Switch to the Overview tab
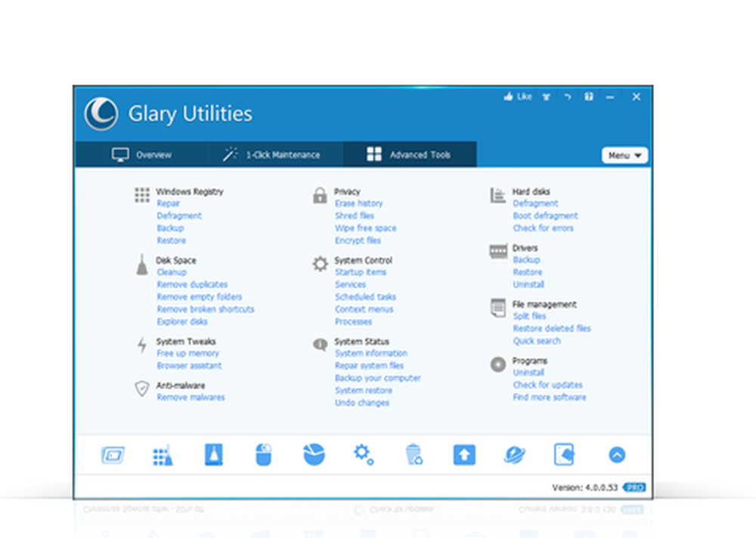 click(144, 153)
